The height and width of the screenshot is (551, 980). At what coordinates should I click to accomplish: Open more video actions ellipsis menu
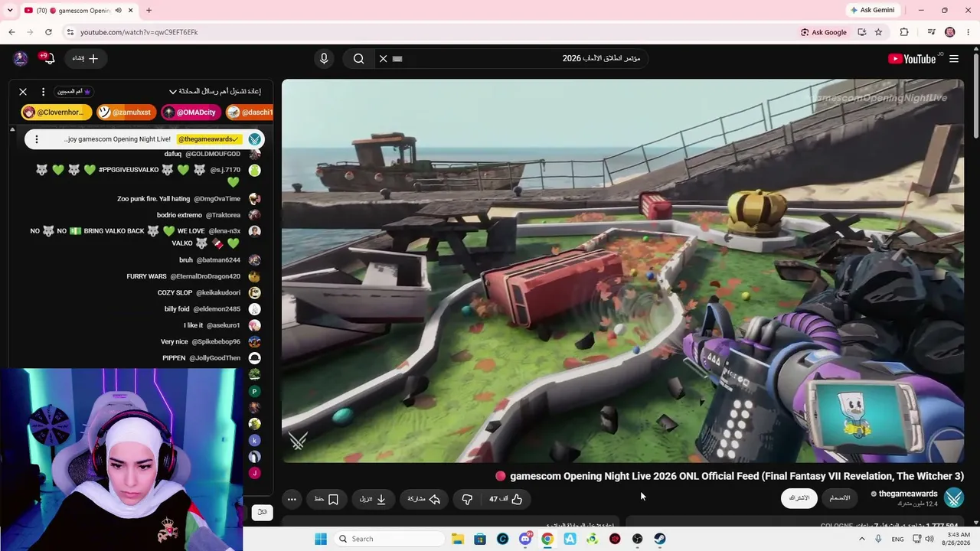pos(292,499)
